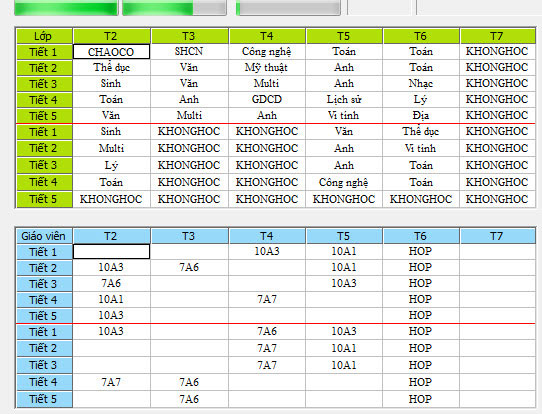
Task: Select the 7A7 cell under T2 in teacher table
Action: (111, 382)
